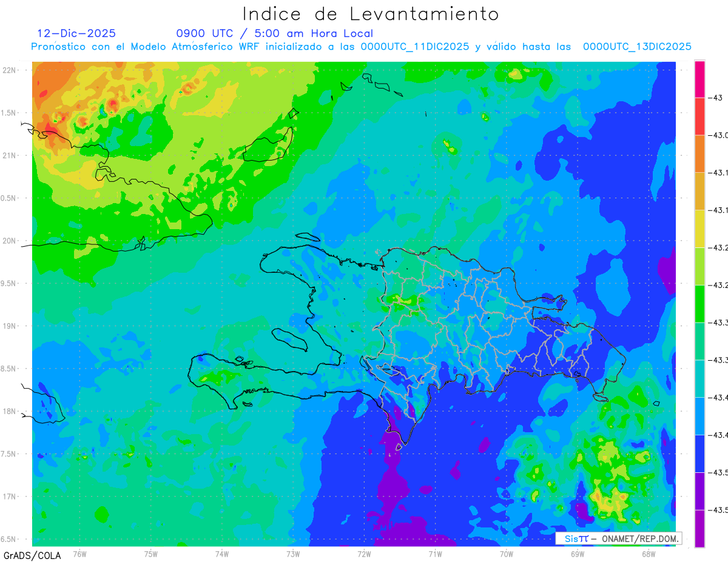Click the 21N latitude label
This screenshot has height=562, width=728.
point(9,156)
